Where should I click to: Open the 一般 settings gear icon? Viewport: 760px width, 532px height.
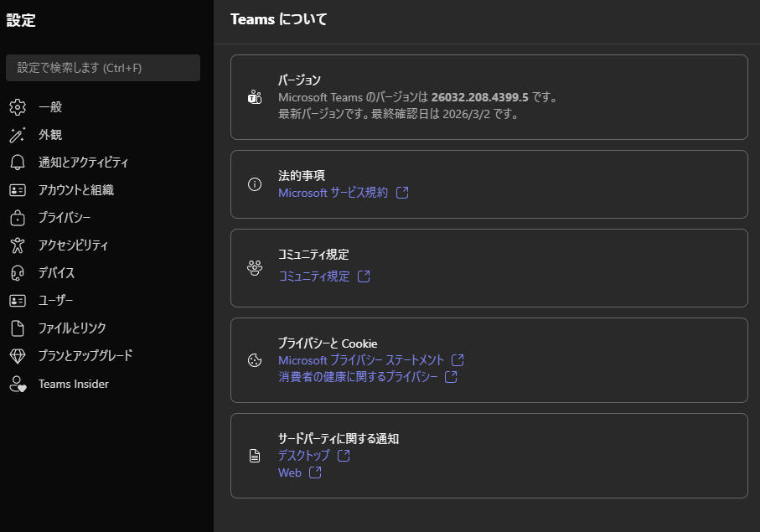18,106
